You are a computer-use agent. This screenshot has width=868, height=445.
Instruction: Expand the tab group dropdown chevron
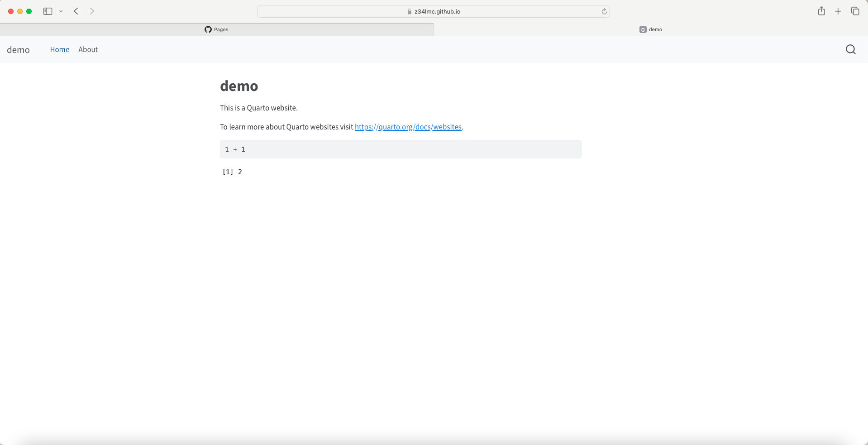click(61, 11)
